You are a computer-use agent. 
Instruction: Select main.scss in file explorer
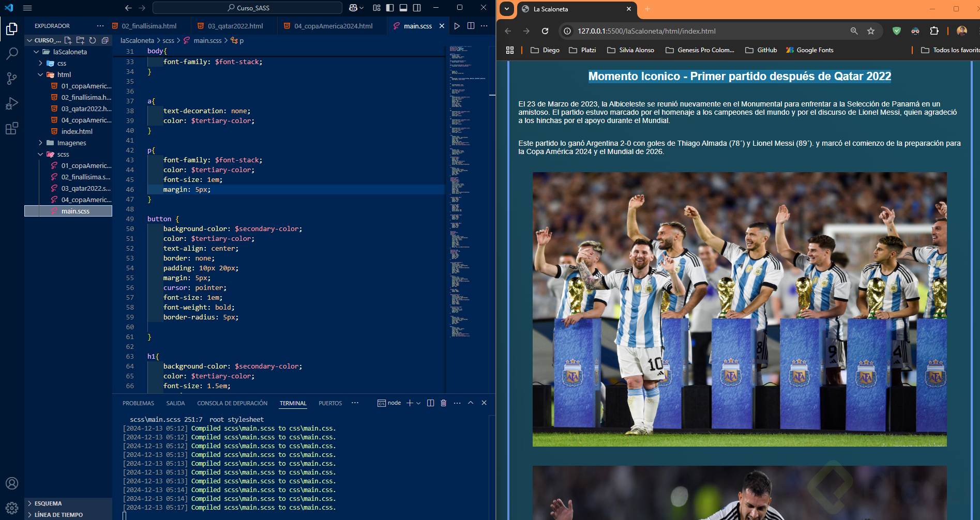68,211
